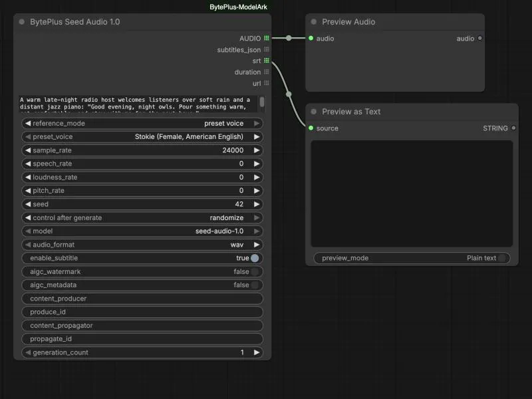Click the source input connector on Preview as Text
Image resolution: width=532 pixels, height=399 pixels.
(311, 128)
